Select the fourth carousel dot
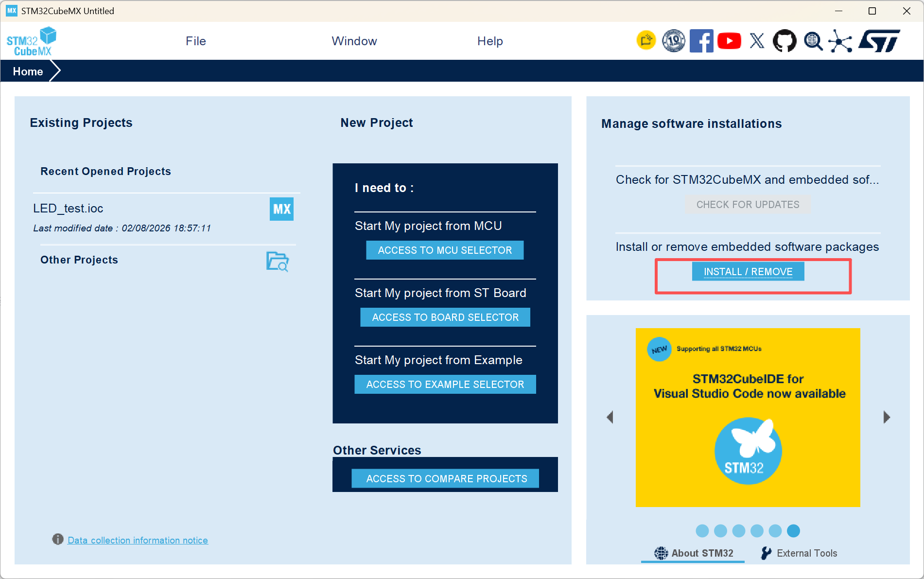924x579 pixels. pos(757,531)
